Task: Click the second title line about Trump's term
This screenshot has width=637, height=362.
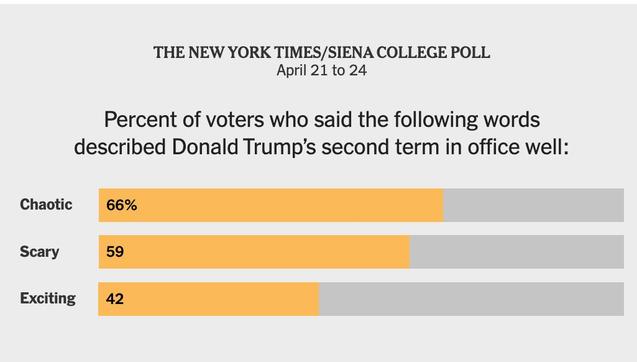Action: [321, 147]
